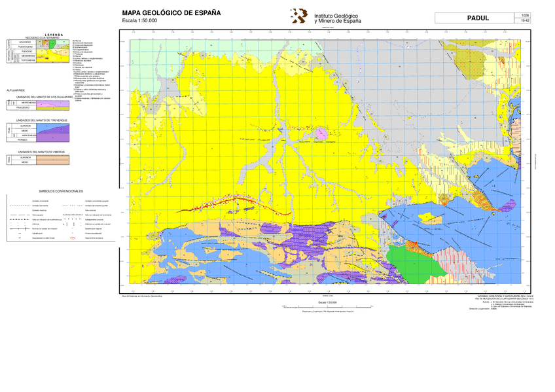Click the 'Escala 1:50.000' text under the title
Image resolution: width=555 pixels, height=392 pixels.
pyautogui.click(x=139, y=20)
